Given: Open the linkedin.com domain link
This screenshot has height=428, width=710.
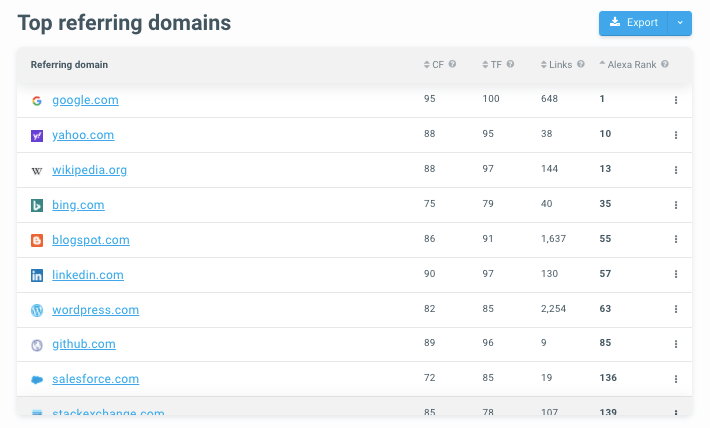Looking at the screenshot, I should pyautogui.click(x=88, y=275).
